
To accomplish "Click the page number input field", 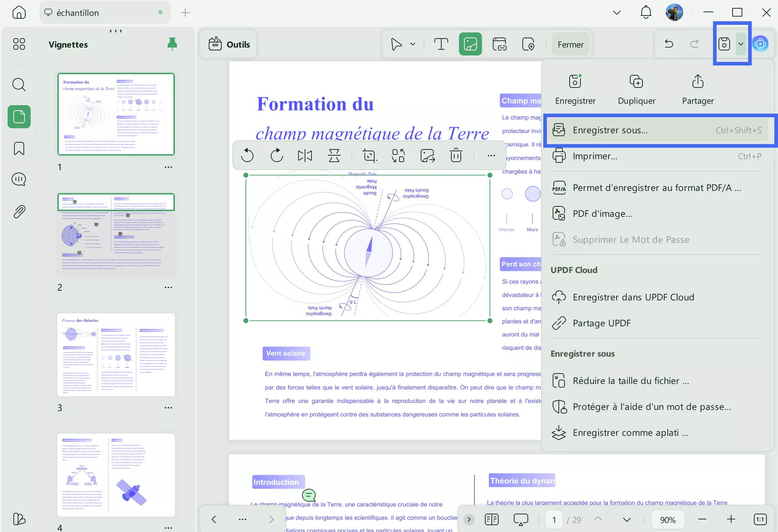I will click(554, 520).
